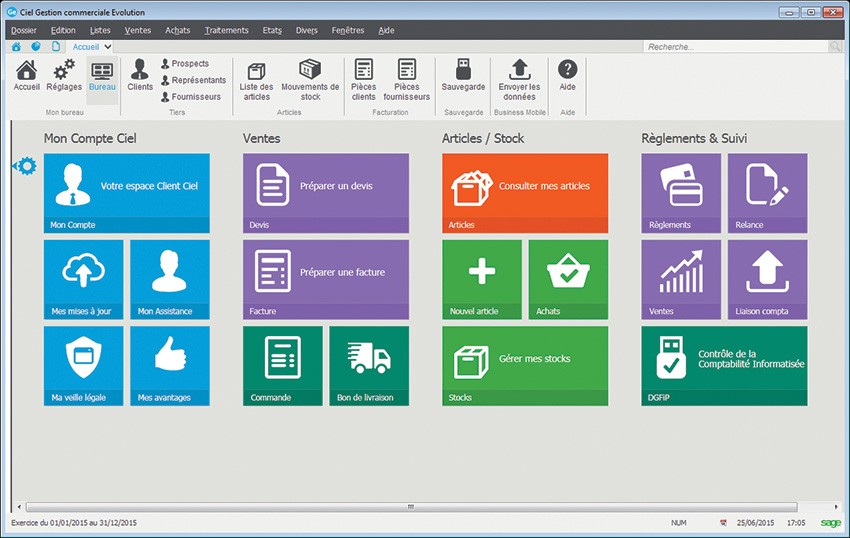The width and height of the screenshot is (850, 538).
Task: Click Fournisseurs in the Tiers group
Action: (x=194, y=96)
